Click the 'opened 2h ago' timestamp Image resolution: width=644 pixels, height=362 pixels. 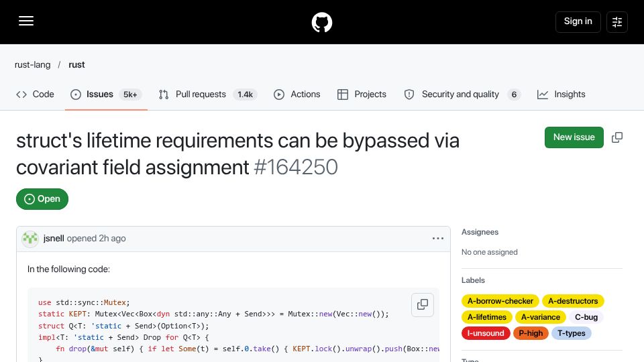point(96,239)
